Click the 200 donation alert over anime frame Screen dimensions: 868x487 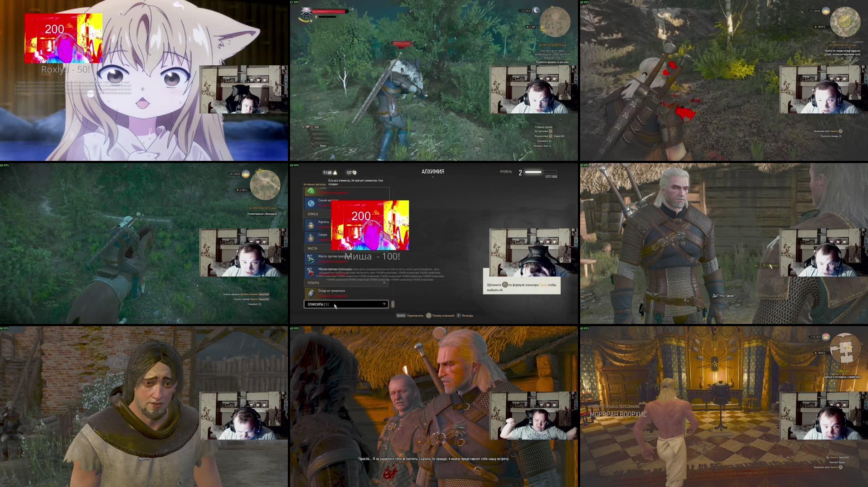pyautogui.click(x=63, y=38)
